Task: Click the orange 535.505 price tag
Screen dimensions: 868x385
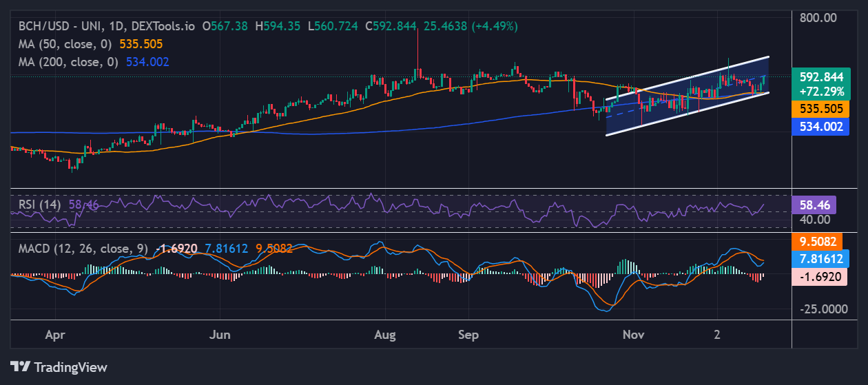Action: pos(819,109)
